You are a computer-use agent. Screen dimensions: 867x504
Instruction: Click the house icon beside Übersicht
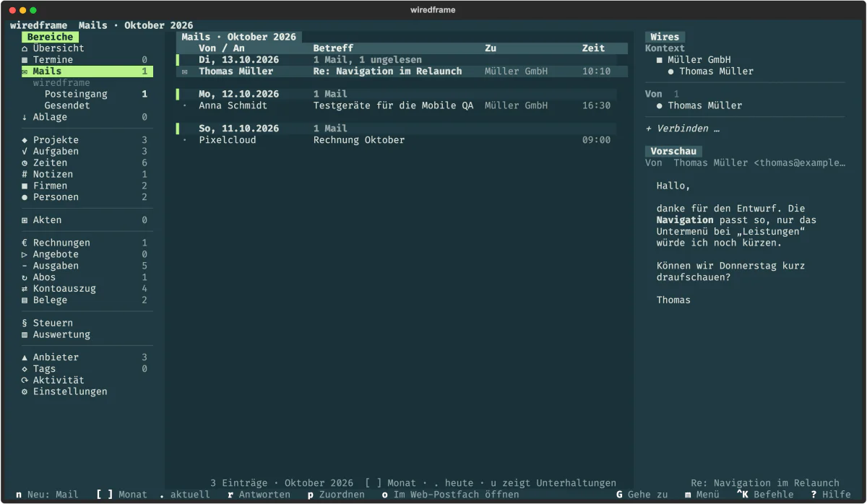click(x=25, y=48)
